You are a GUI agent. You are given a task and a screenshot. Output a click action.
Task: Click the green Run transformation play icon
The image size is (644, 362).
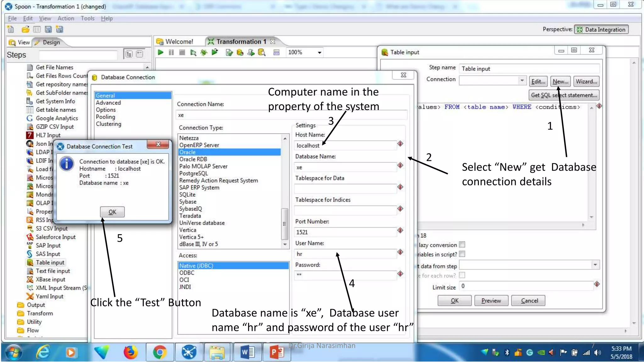tap(160, 52)
